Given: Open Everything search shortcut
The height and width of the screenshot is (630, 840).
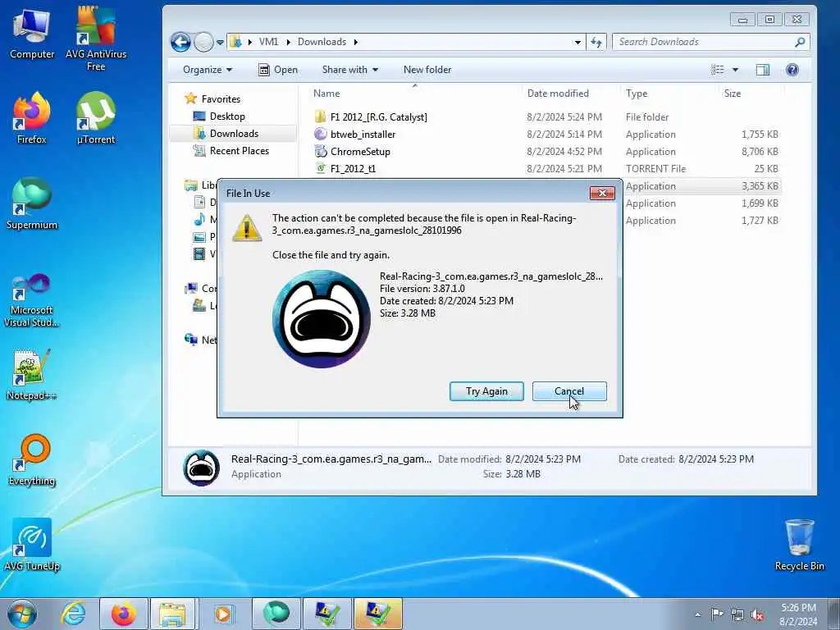Looking at the screenshot, I should 32,459.
